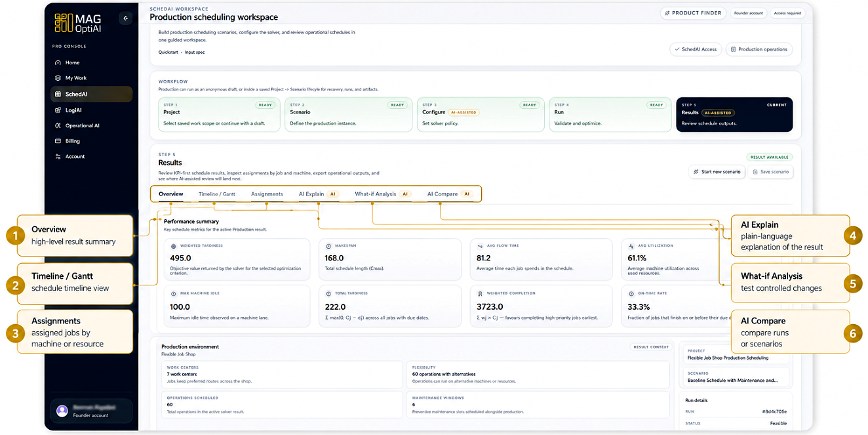Click the 7 work centers text
Viewport: 868px width, 435px height.
[x=183, y=374]
